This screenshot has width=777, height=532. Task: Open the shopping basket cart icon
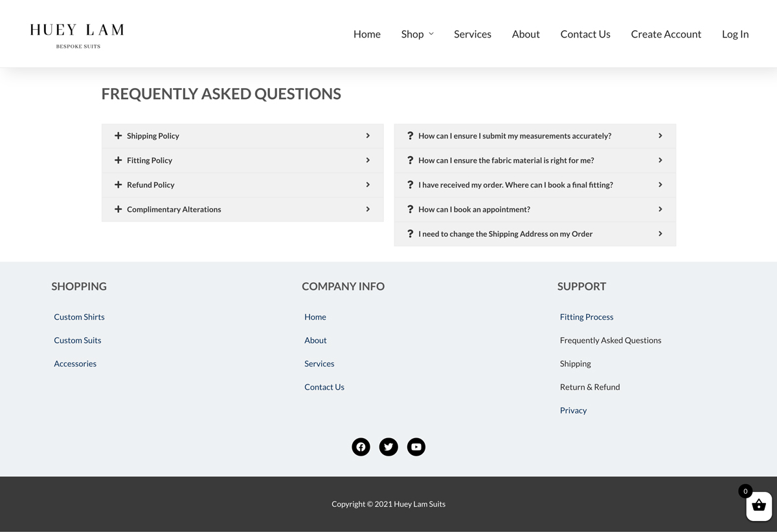point(759,506)
